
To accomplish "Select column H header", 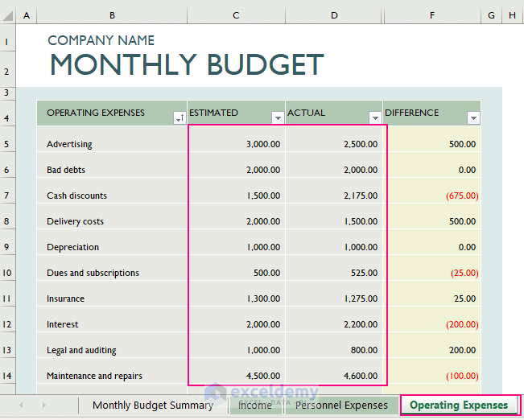I will pyautogui.click(x=512, y=15).
